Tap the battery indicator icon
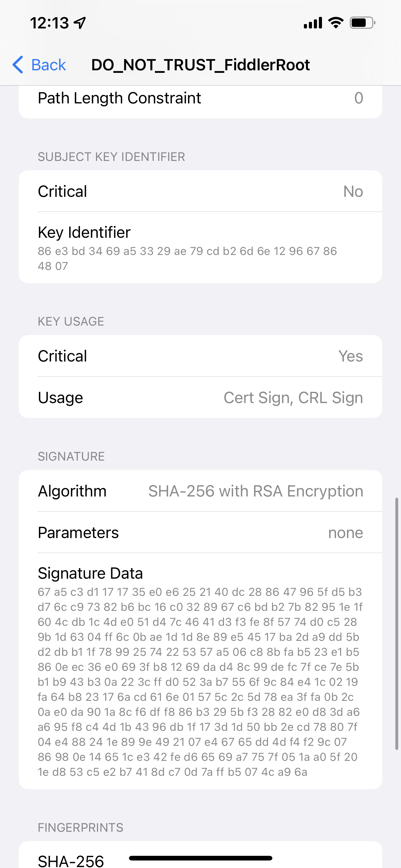The image size is (401, 868). click(362, 23)
